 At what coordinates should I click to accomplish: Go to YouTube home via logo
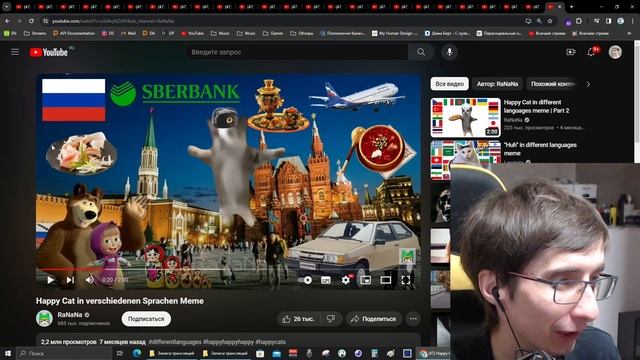49,52
